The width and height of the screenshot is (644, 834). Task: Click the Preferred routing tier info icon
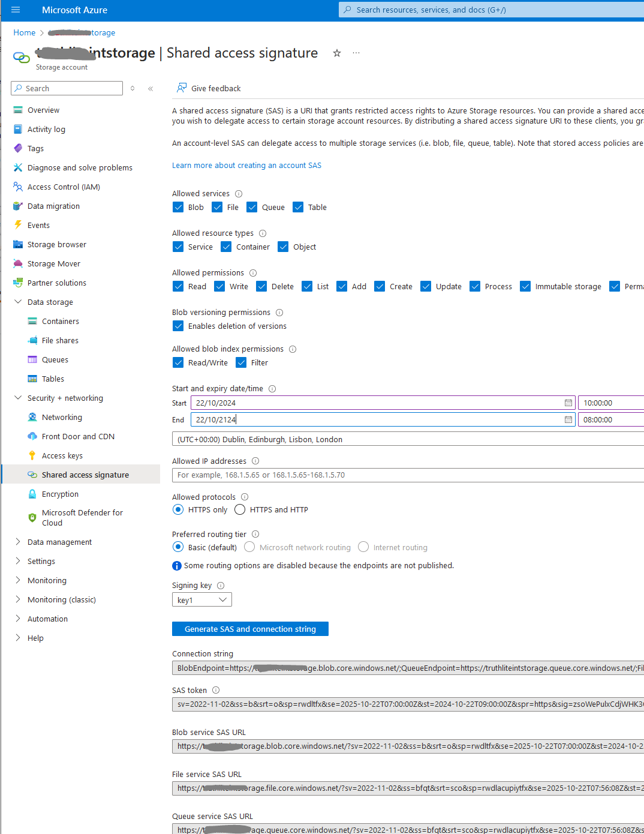click(255, 535)
